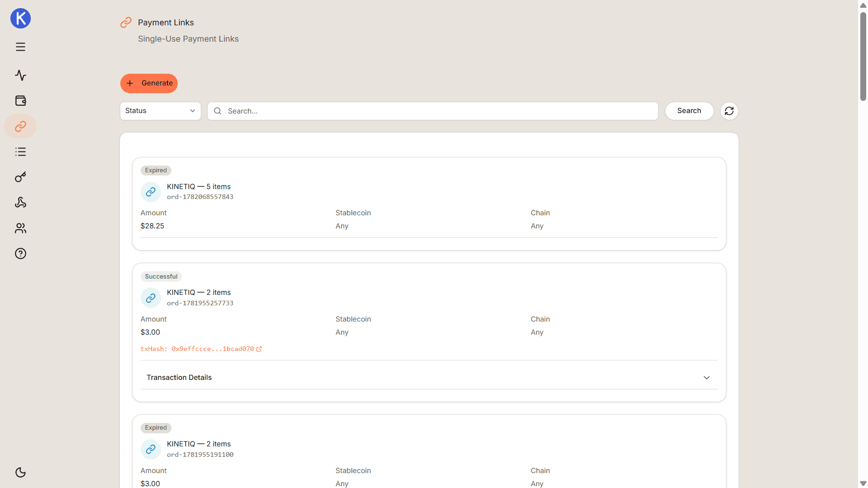The height and width of the screenshot is (488, 868).
Task: Select the payment links chain icon in sidebar
Action: 20,126
